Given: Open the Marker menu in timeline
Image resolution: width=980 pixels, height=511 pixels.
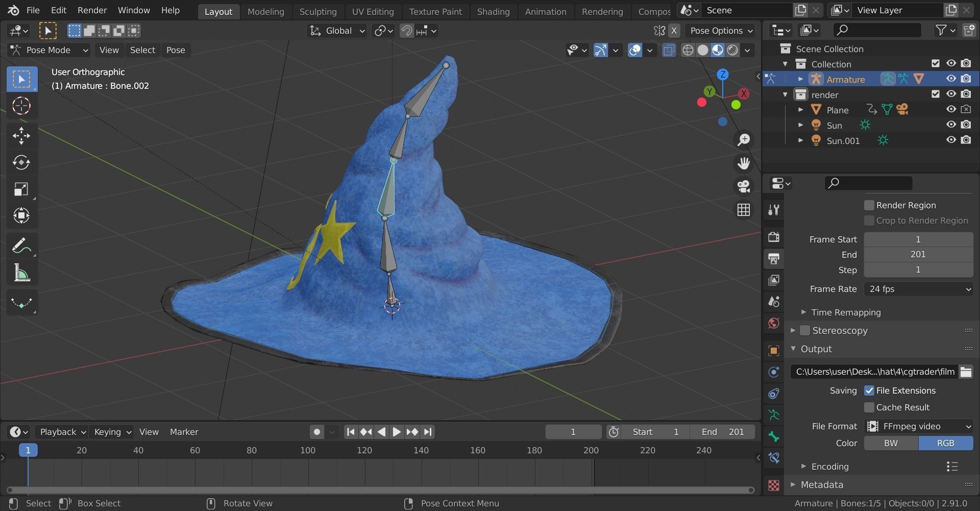Looking at the screenshot, I should (184, 432).
